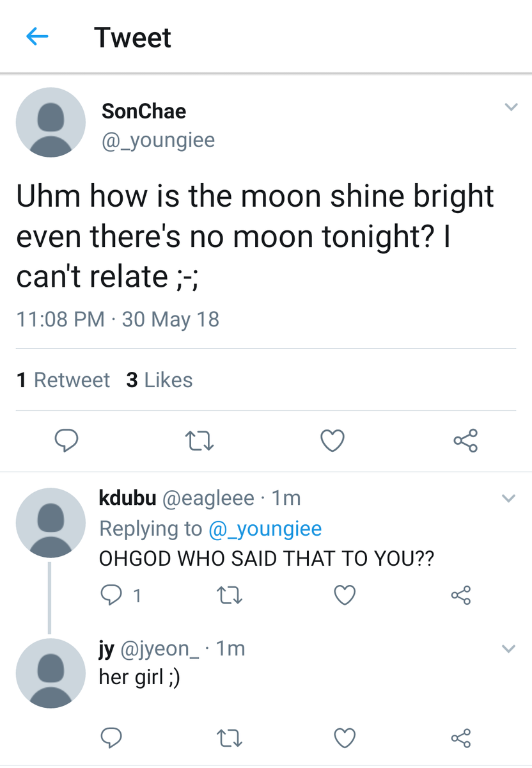View the 1 Retweet list
The height and width of the screenshot is (768, 532).
(63, 380)
